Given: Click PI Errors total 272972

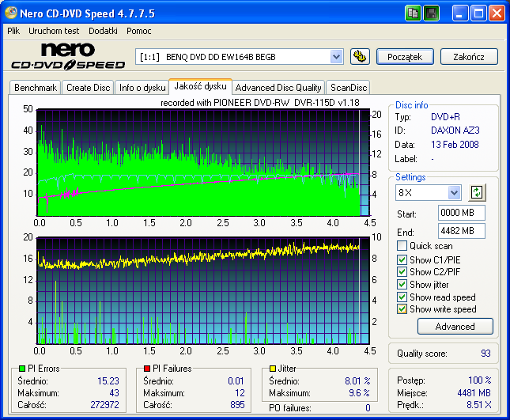Looking at the screenshot, I should pos(104,405).
